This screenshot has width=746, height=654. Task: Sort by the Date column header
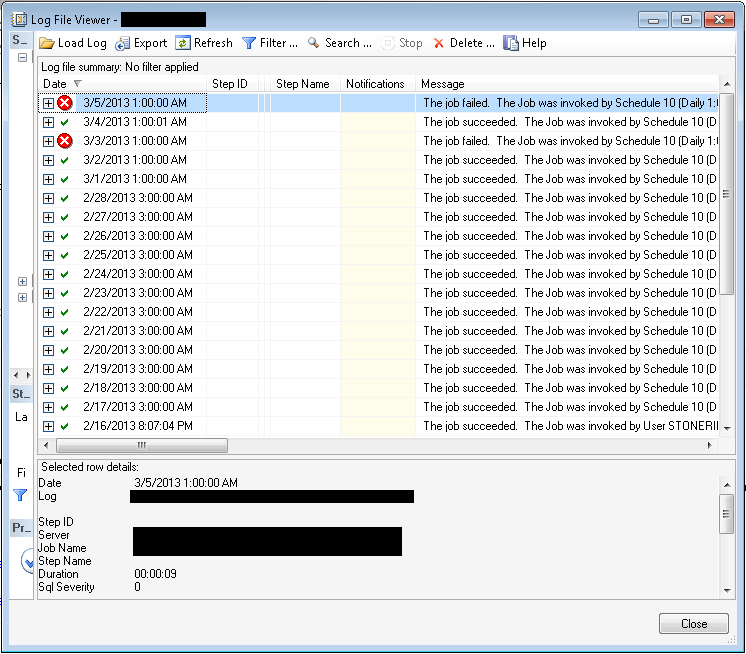(122, 84)
